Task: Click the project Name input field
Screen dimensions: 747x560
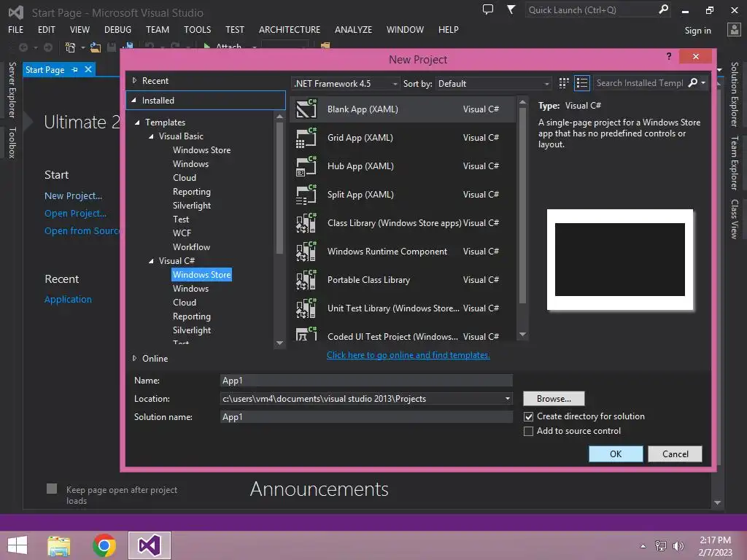Action: click(366, 381)
